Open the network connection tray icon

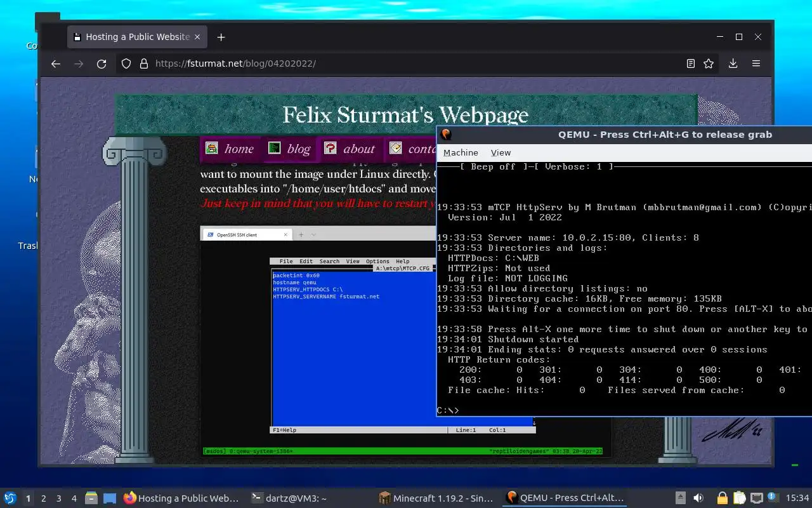[756, 498]
